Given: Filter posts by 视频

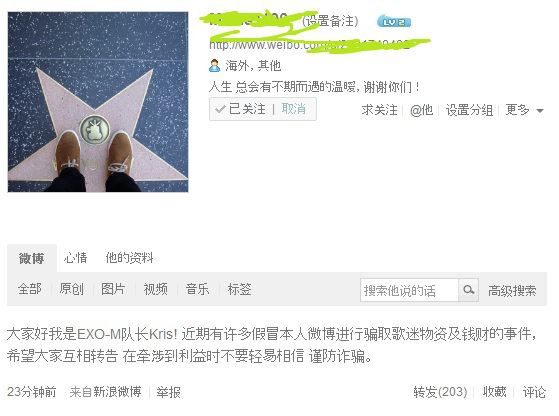Looking at the screenshot, I should (x=155, y=289).
